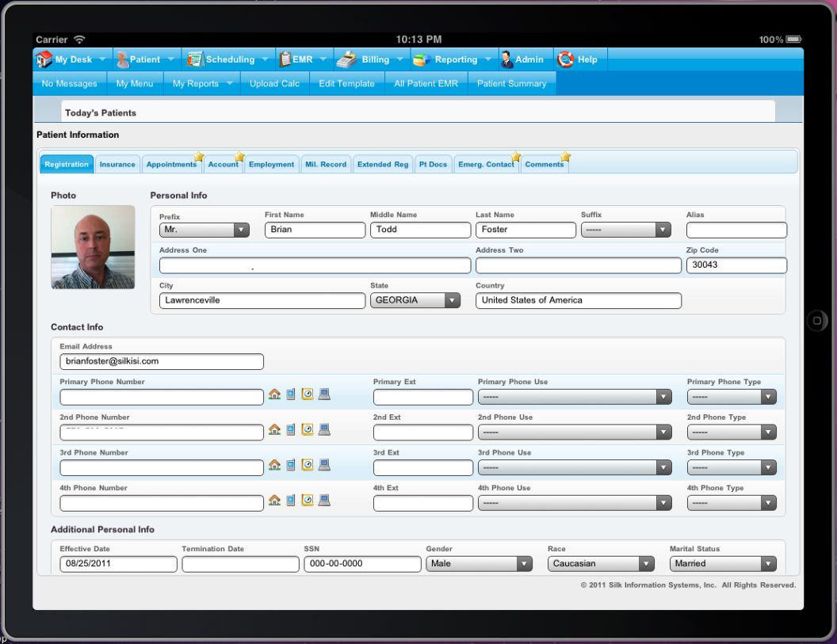Click computer icon for 2nd Phone Number
The width and height of the screenshot is (837, 644).
click(x=324, y=429)
